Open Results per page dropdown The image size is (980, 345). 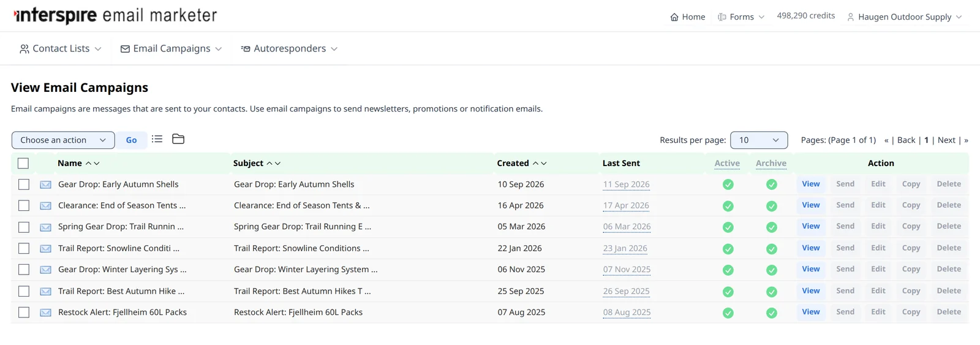pos(759,140)
